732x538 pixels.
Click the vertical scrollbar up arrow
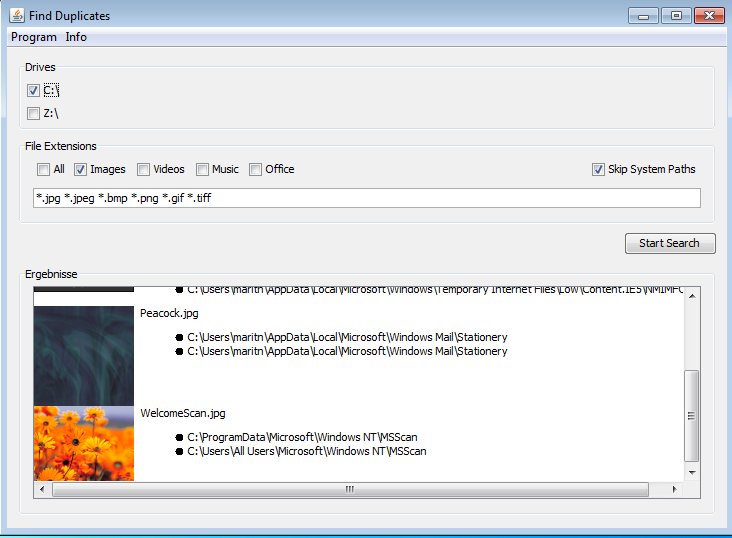692,294
